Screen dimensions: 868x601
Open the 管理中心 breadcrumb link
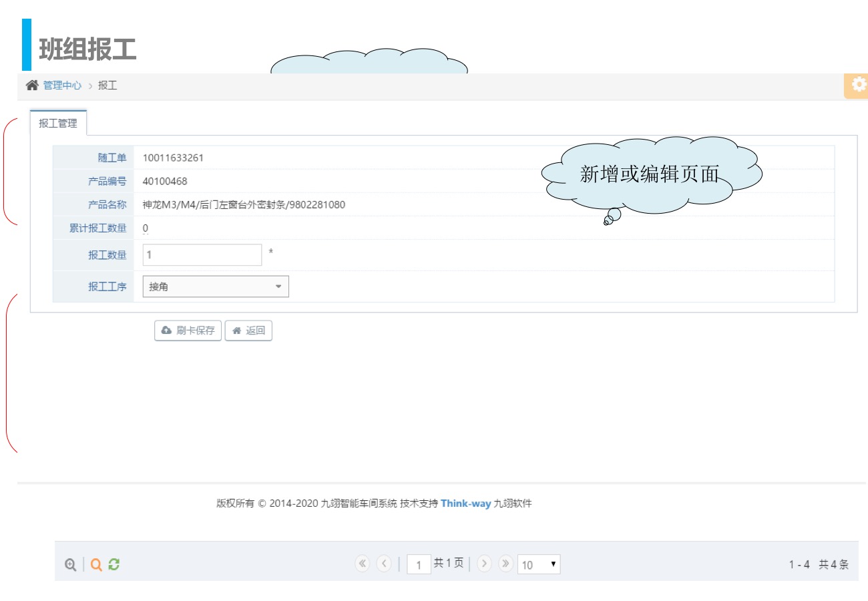tap(62, 85)
